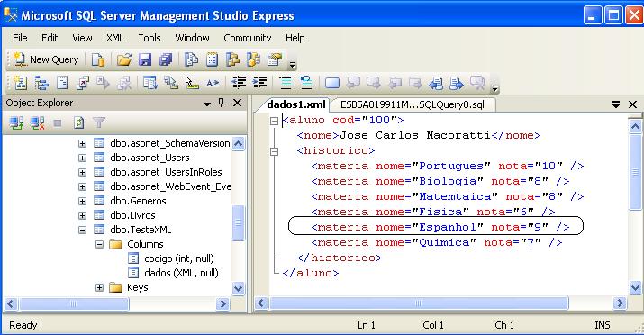This screenshot has height=335, width=644.
Task: Collapse the historico XML element outline
Action: [x=274, y=151]
